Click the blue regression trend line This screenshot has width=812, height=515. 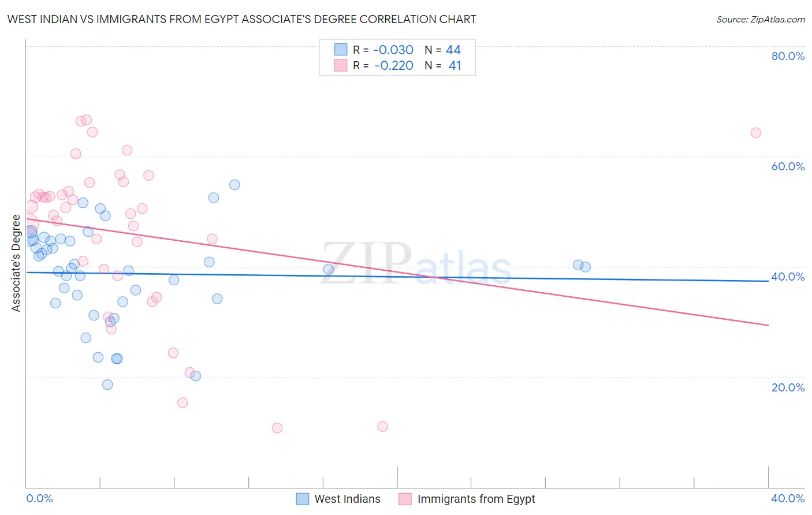pyautogui.click(x=397, y=277)
